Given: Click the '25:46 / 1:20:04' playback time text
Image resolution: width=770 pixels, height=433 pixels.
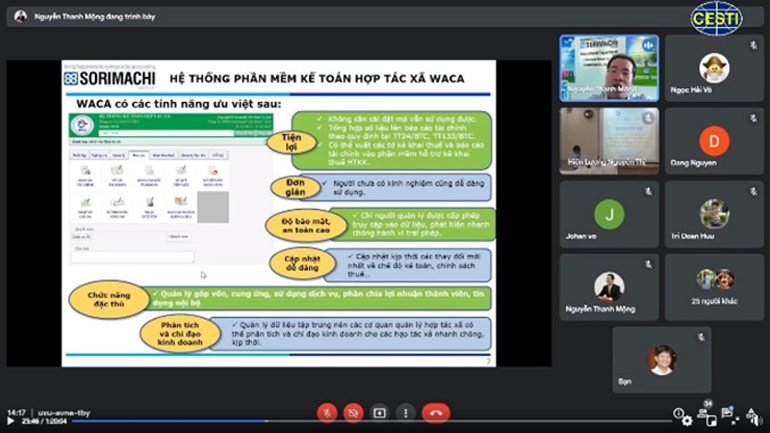Looking at the screenshot, I should tap(44, 421).
